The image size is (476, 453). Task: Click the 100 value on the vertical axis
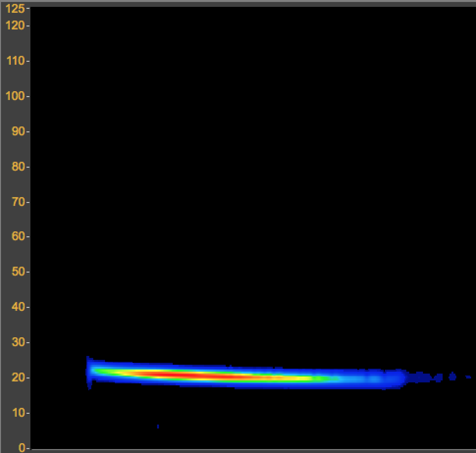tap(15, 96)
